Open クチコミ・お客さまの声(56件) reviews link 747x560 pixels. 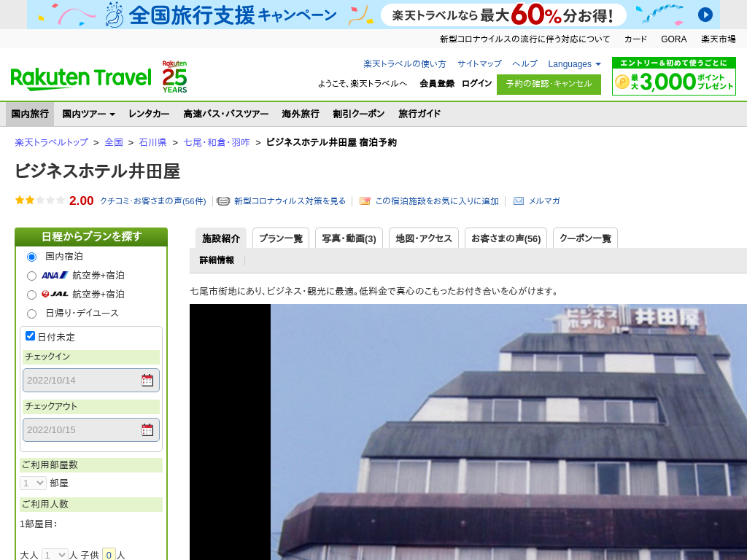click(x=153, y=201)
